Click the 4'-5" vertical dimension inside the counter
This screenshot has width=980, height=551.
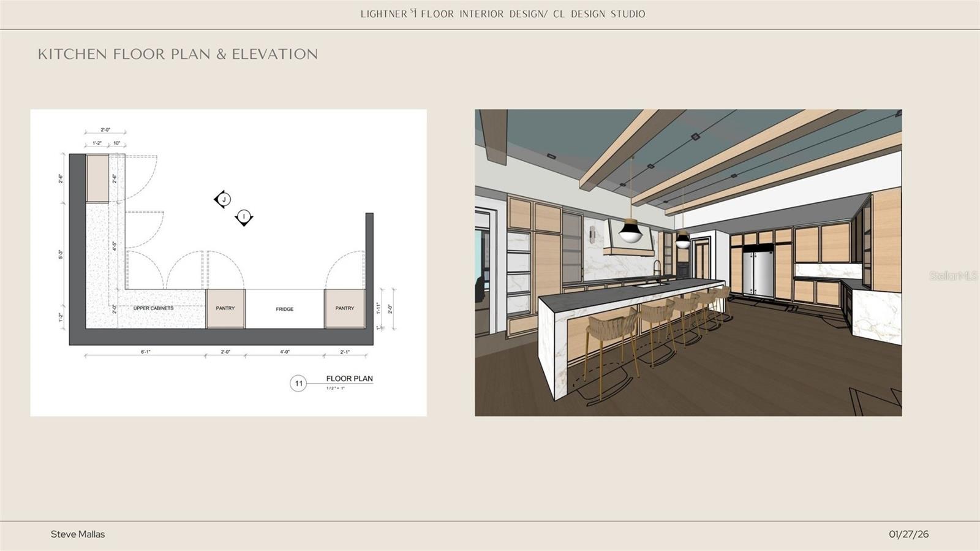click(x=115, y=246)
